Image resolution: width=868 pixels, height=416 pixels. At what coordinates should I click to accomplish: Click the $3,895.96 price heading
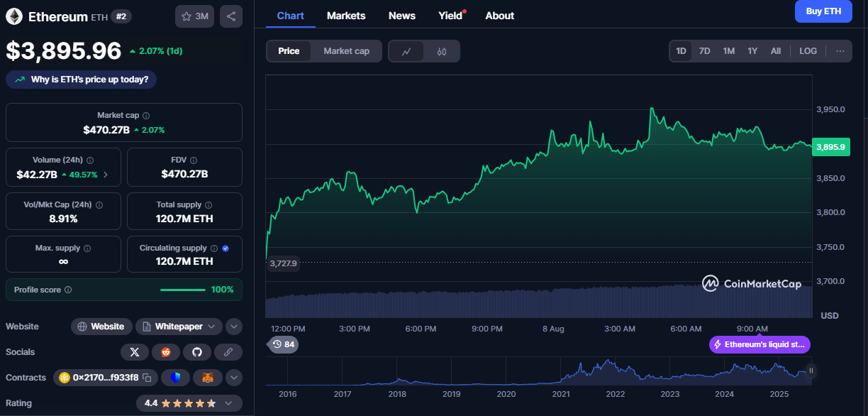64,50
